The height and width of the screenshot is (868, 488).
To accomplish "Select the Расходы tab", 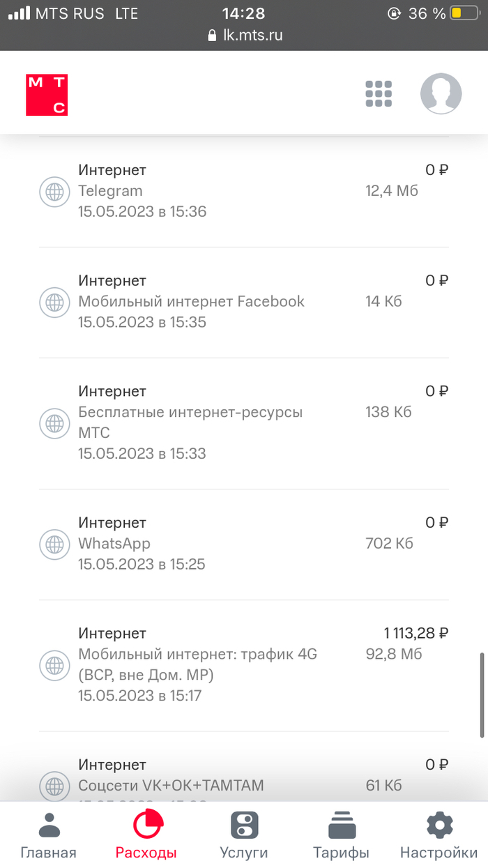I will click(x=146, y=835).
